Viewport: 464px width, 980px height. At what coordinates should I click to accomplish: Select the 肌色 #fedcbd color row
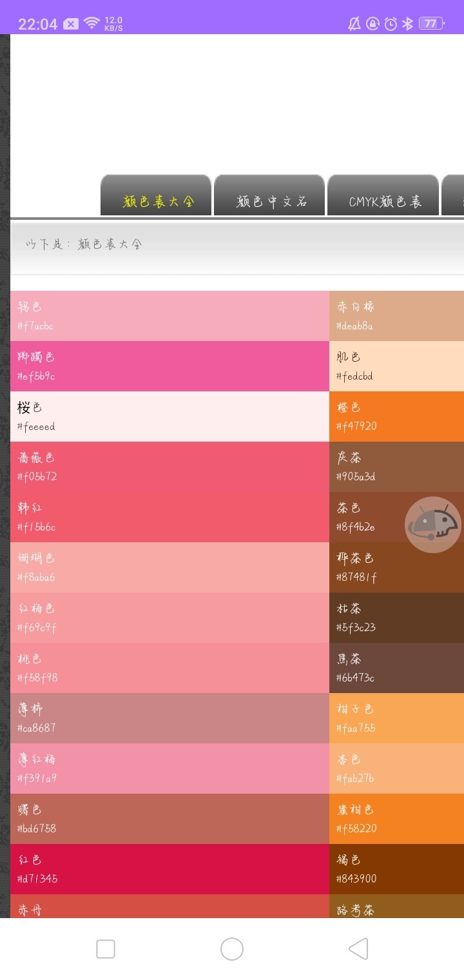[396, 366]
